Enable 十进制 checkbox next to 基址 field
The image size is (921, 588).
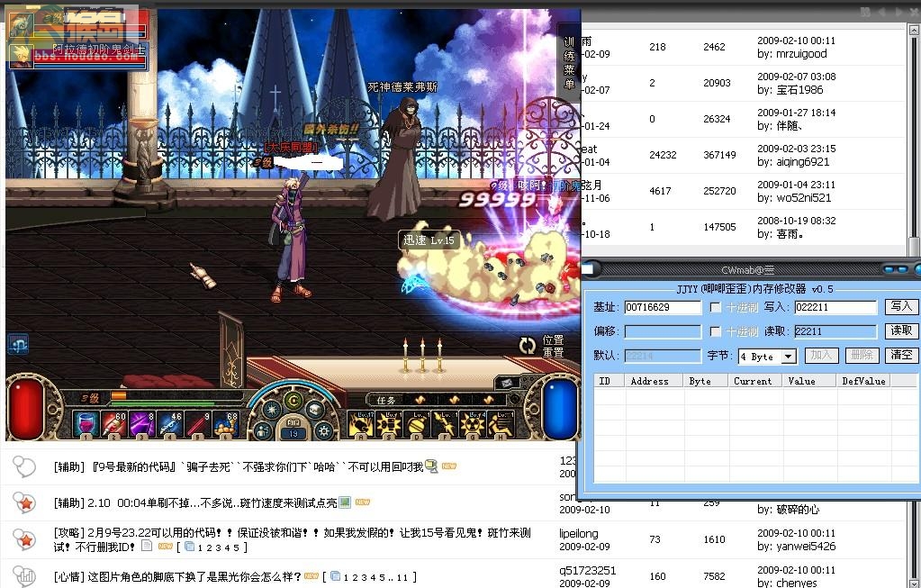(715, 307)
